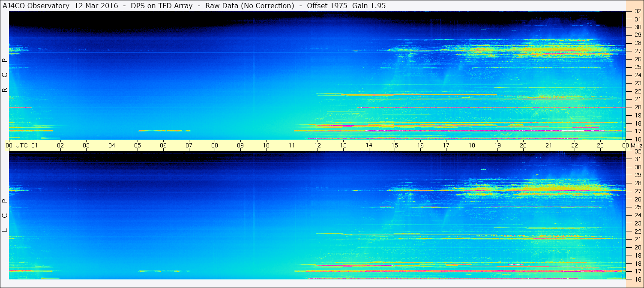Select hour 09 on the UTC time axis

[240, 145]
